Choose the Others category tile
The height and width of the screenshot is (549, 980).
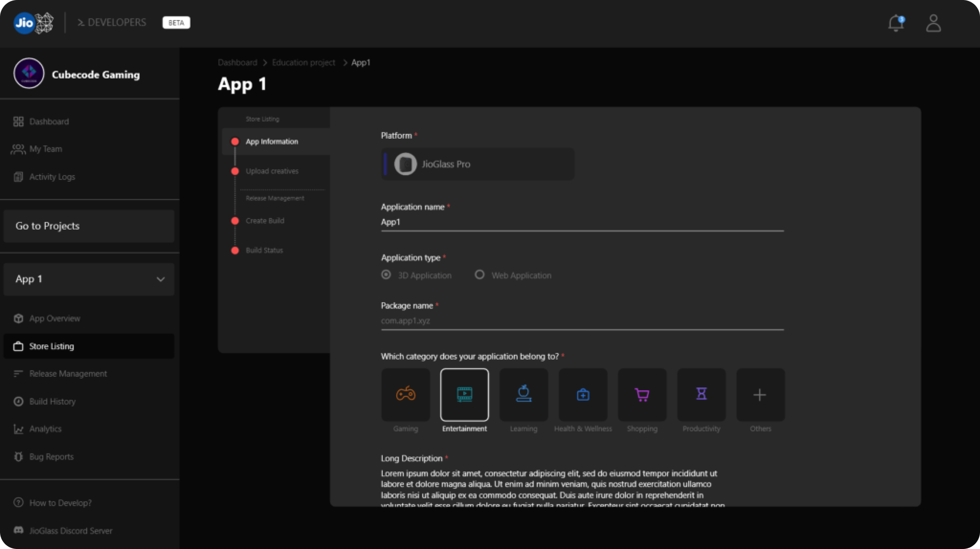pyautogui.click(x=760, y=395)
